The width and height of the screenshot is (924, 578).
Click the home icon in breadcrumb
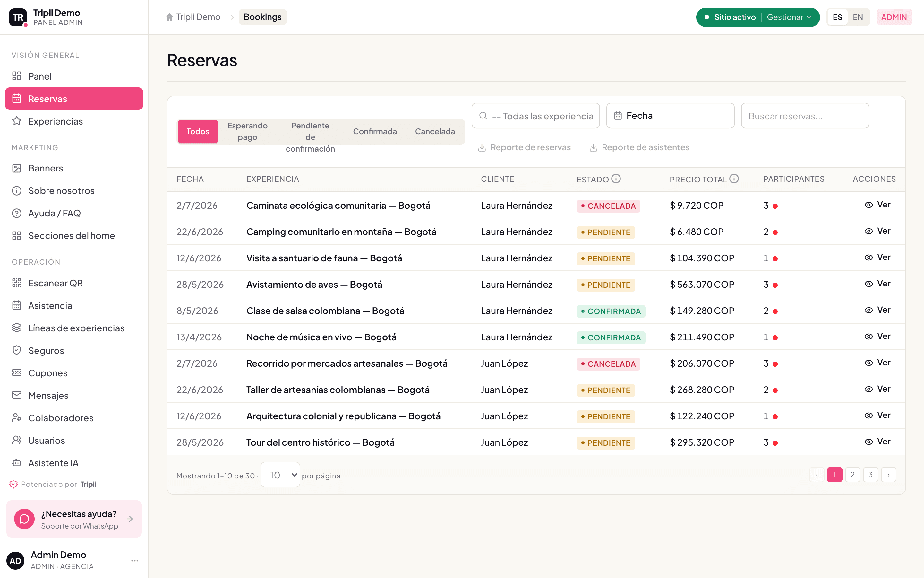(169, 17)
